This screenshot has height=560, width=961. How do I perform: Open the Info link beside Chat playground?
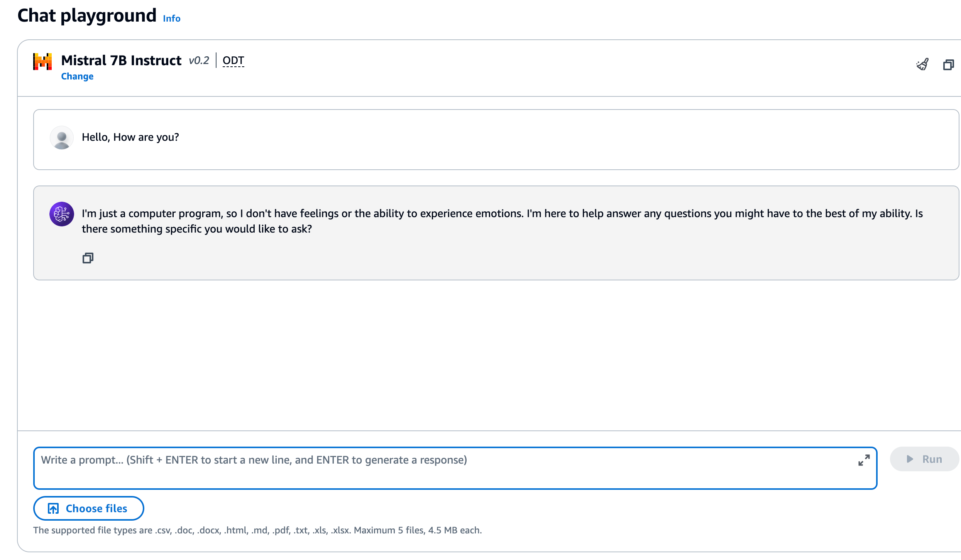click(x=172, y=19)
